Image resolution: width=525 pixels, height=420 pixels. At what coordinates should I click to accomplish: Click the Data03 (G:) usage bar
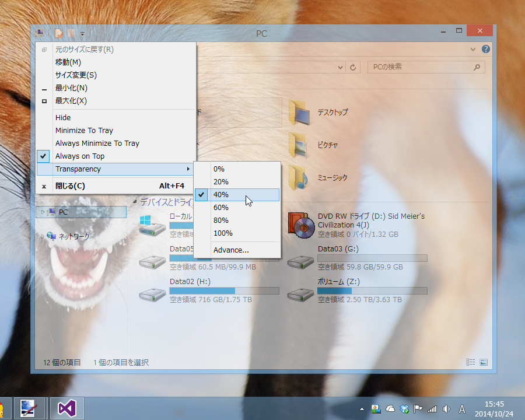[x=372, y=258]
